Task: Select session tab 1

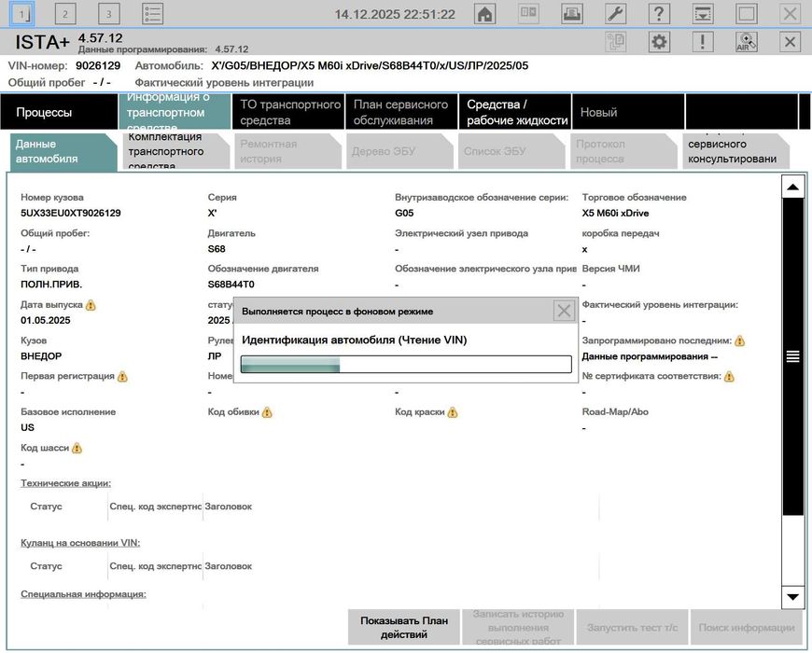Action: 22,14
